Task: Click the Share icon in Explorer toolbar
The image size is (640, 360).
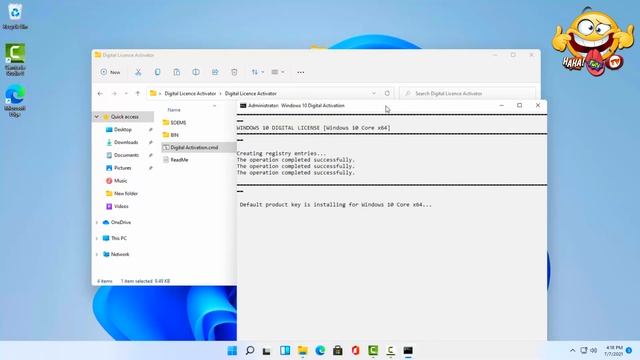Action: (215, 72)
